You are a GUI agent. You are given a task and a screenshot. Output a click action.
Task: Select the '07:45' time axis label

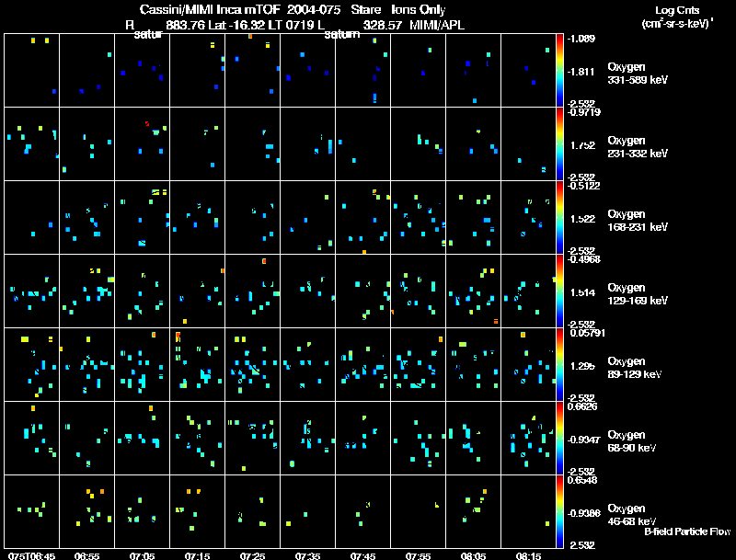click(362, 555)
